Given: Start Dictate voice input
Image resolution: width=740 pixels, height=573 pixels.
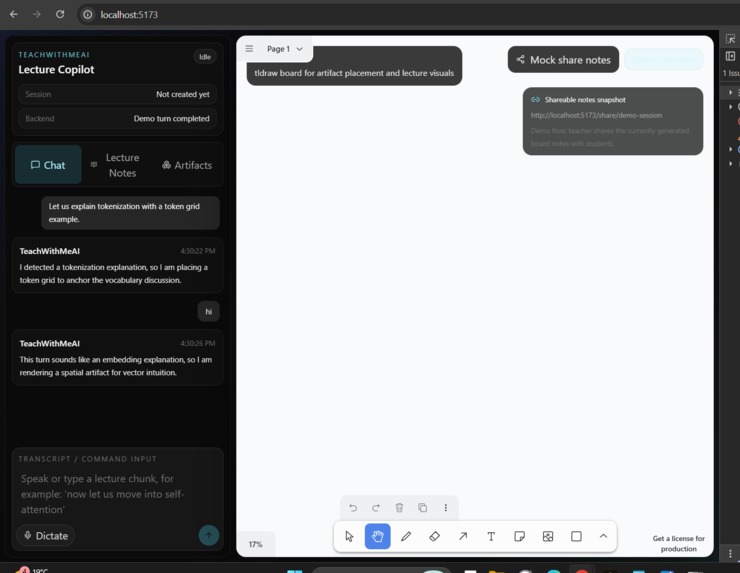Looking at the screenshot, I should coord(46,536).
